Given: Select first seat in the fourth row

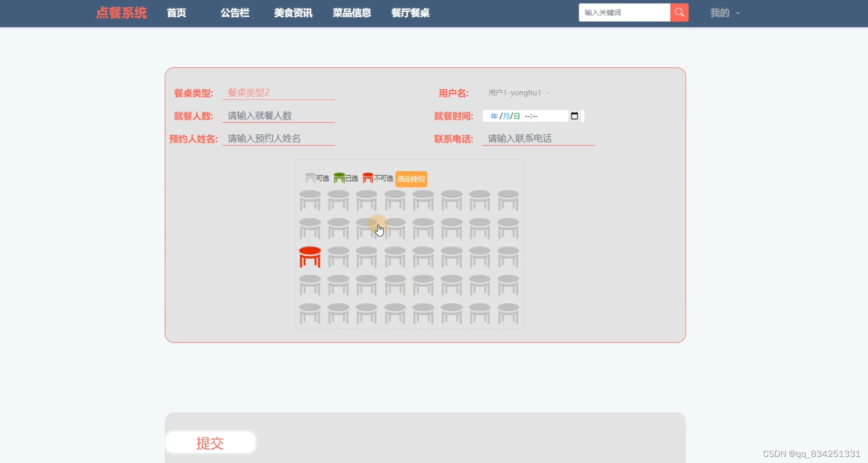Looking at the screenshot, I should (x=310, y=286).
